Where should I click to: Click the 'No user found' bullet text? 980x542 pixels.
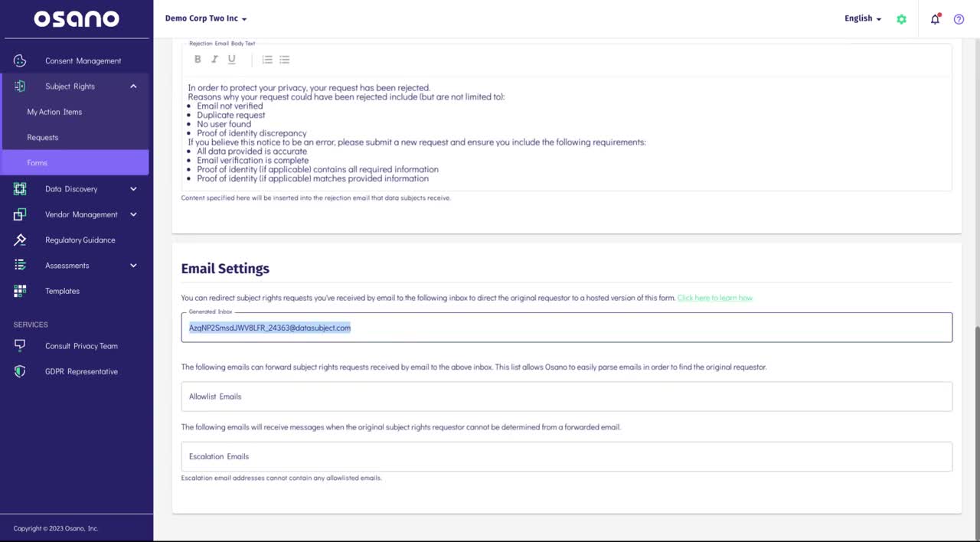(x=224, y=124)
